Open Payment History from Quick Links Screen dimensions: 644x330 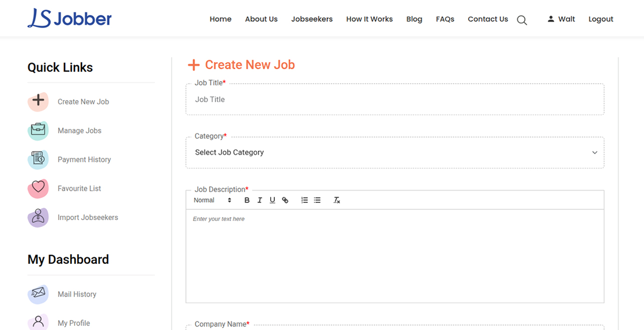84,159
